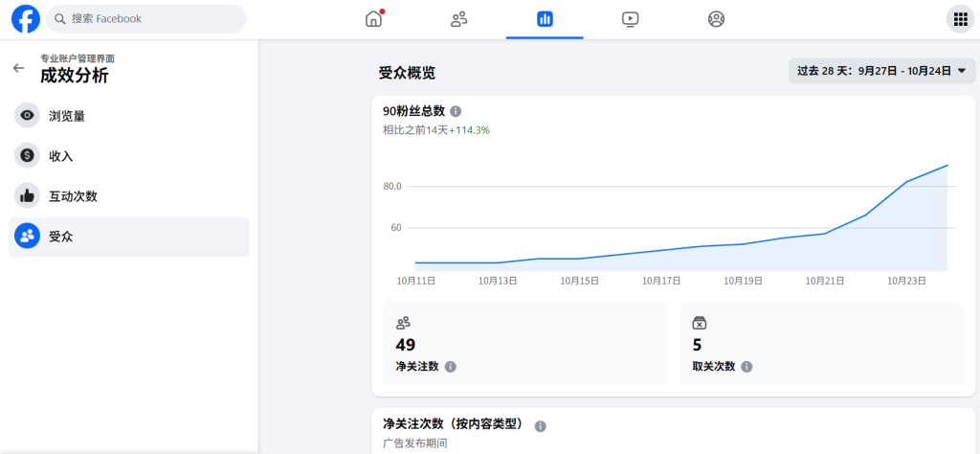Click info icon next to 取关次数

(x=746, y=367)
